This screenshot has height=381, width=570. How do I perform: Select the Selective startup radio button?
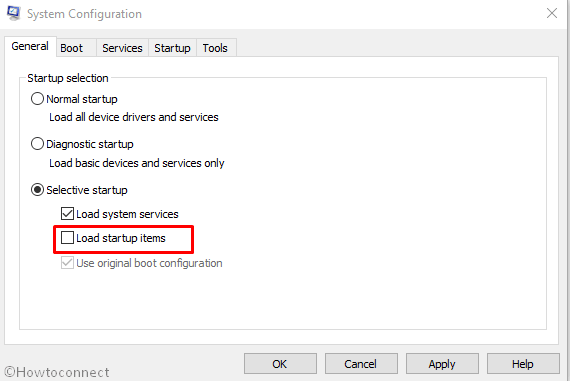(37, 190)
